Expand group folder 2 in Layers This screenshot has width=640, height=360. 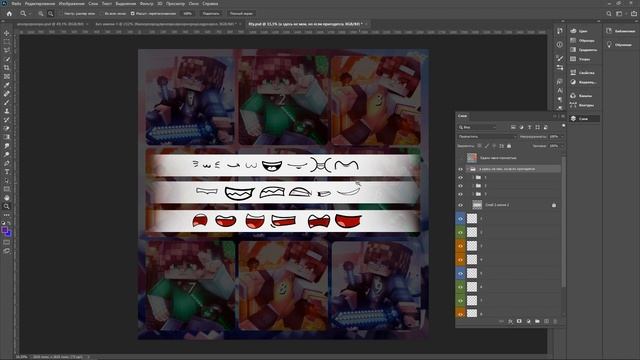tap(473, 186)
